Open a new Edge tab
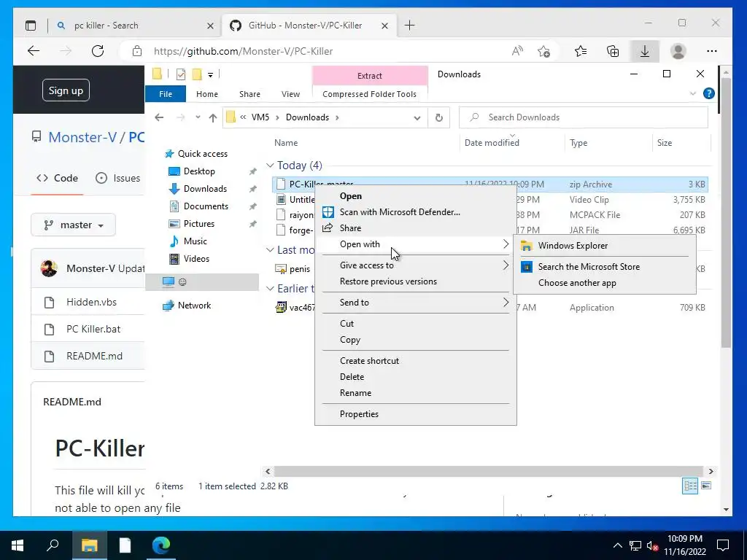The width and height of the screenshot is (747, 560). 410,26
